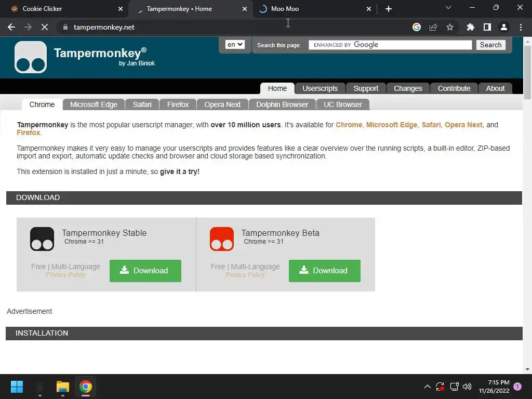The width and height of the screenshot is (532, 399).
Task: Close the Moo Moo tab
Action: [369, 9]
